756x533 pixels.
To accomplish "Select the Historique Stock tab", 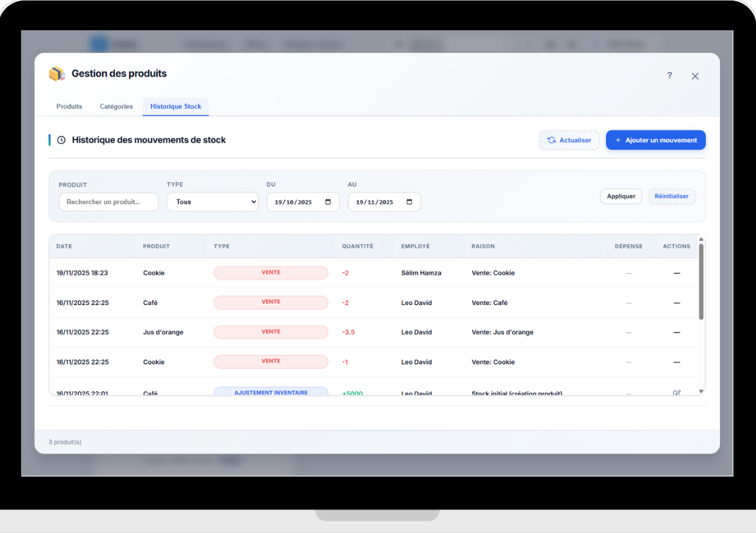I will coord(175,106).
